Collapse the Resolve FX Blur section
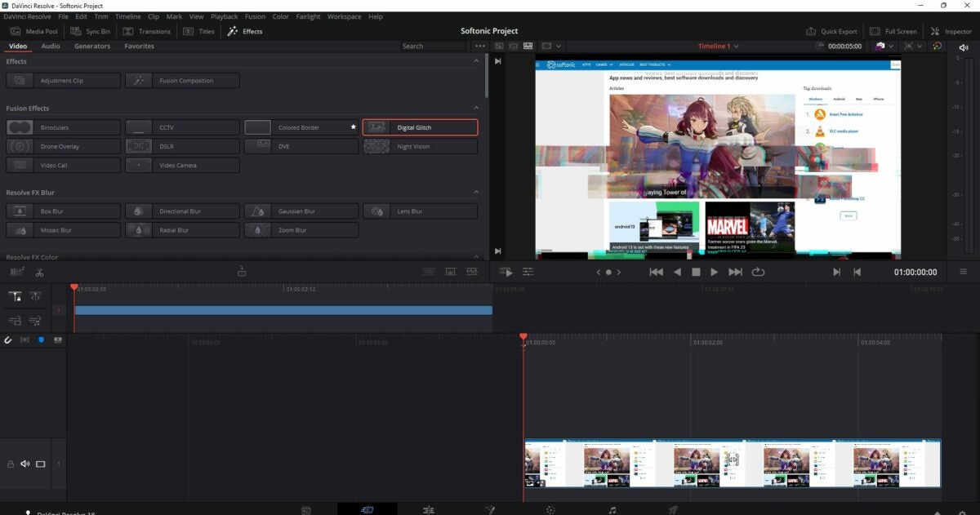Image resolution: width=980 pixels, height=515 pixels. pyautogui.click(x=476, y=193)
